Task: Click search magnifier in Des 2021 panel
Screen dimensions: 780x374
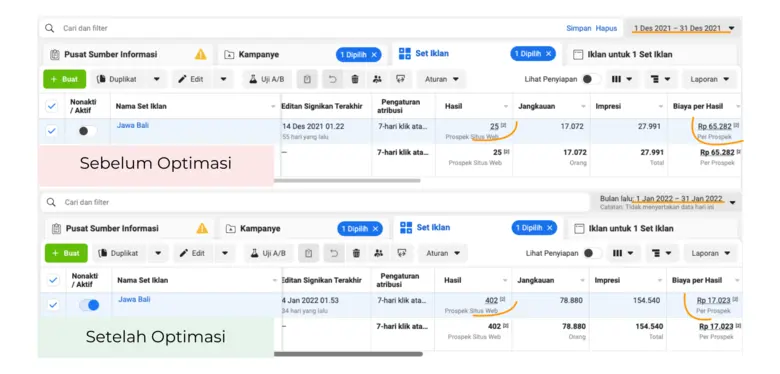Action: [49, 28]
